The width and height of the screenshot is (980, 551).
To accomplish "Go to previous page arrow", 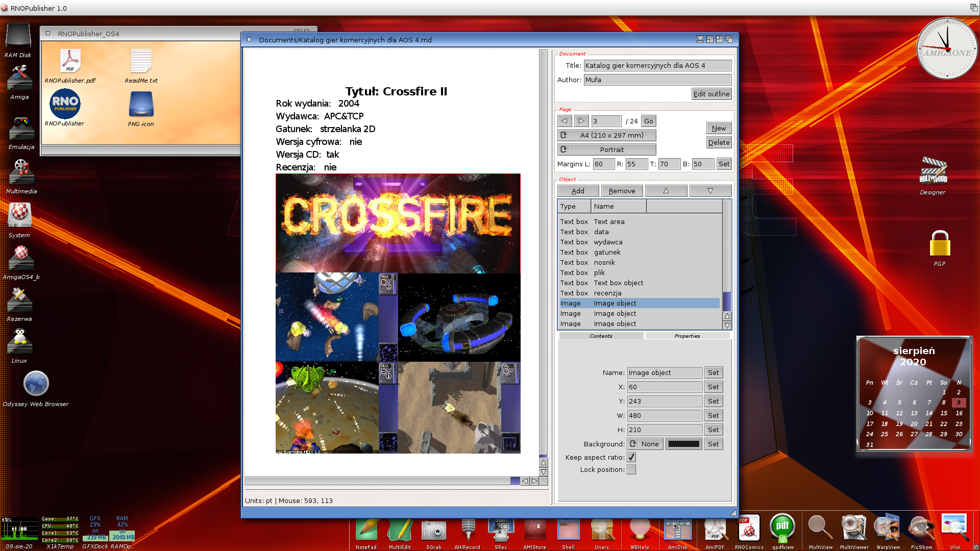I will 564,121.
